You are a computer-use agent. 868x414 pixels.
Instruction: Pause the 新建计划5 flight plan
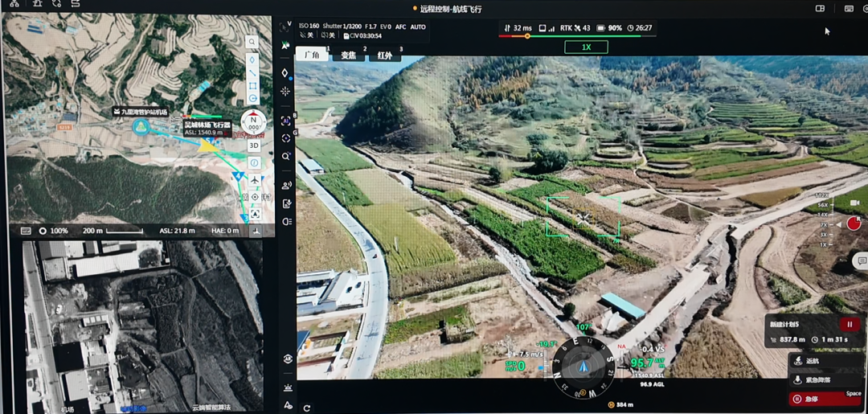click(x=849, y=325)
